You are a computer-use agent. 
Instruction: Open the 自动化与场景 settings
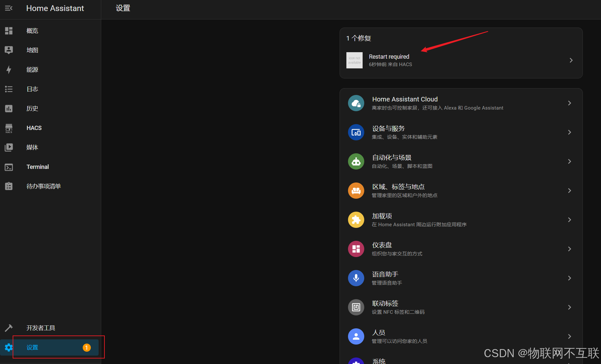pyautogui.click(x=461, y=161)
